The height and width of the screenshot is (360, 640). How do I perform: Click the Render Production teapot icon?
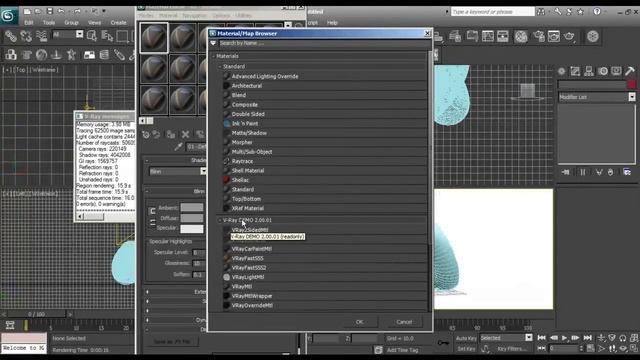pos(569,36)
